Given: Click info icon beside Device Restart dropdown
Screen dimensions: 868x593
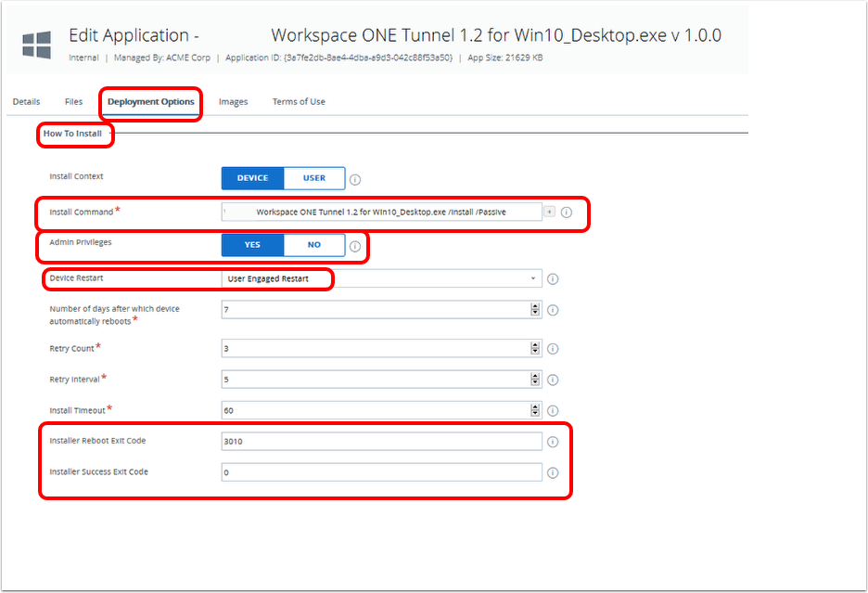Looking at the screenshot, I should tap(553, 278).
